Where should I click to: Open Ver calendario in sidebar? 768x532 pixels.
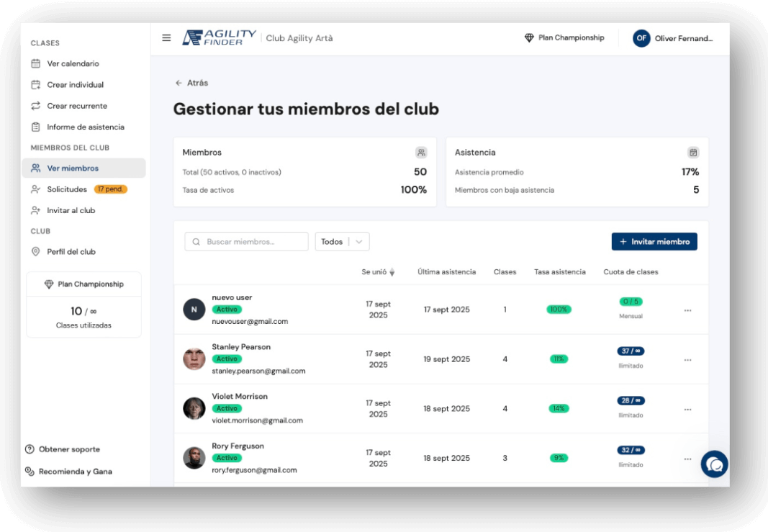point(83,63)
